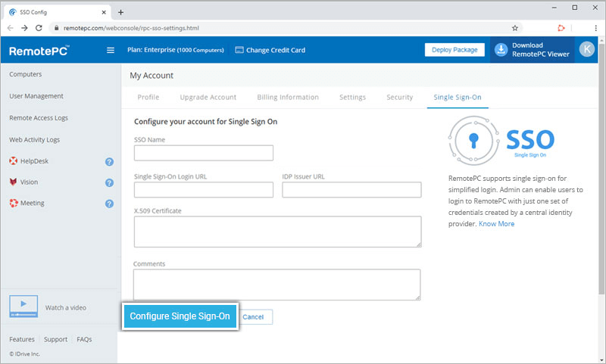Open the Support footer link
The width and height of the screenshot is (606, 364).
pyautogui.click(x=55, y=339)
